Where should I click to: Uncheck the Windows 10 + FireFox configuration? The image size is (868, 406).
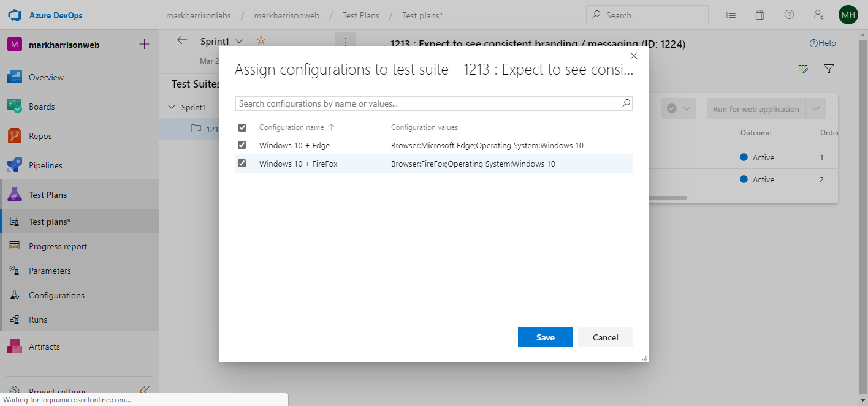[x=242, y=164]
